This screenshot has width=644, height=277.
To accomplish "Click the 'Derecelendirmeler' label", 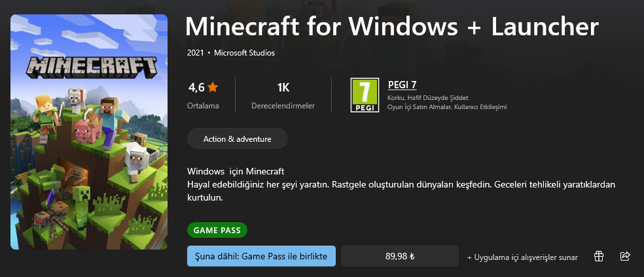I will coord(283,105).
